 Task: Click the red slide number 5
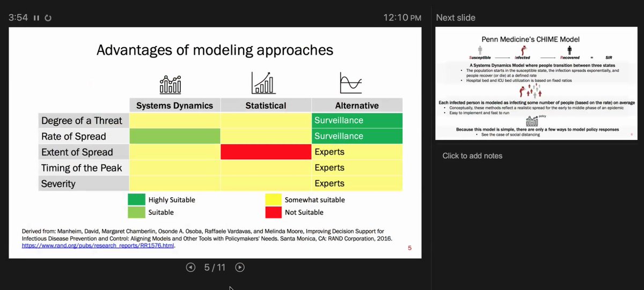(x=410, y=248)
